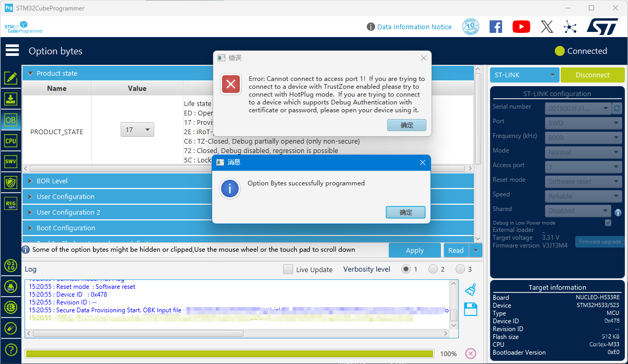
Task: Open the CPU sidebar icon
Action: point(11,141)
